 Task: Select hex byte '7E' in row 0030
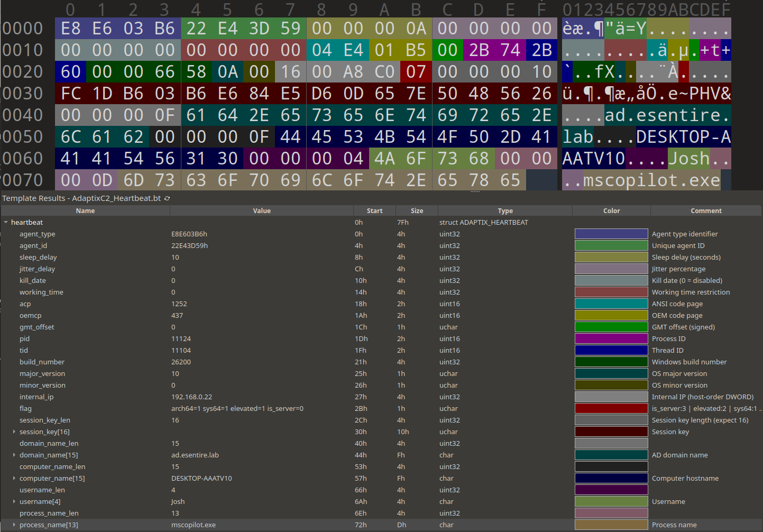click(x=416, y=94)
